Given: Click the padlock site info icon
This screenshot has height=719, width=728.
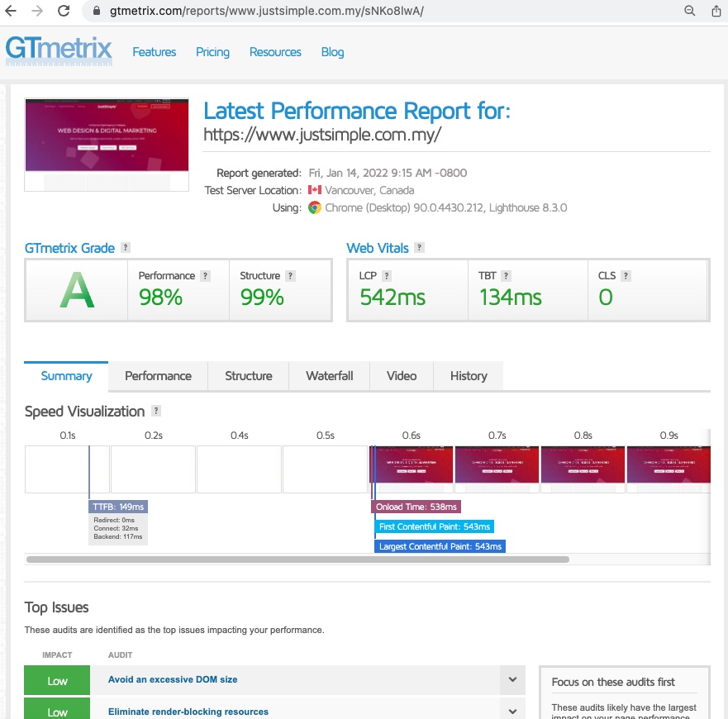Looking at the screenshot, I should click(97, 11).
